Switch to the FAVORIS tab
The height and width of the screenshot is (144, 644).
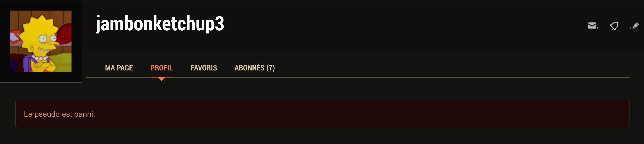pyautogui.click(x=204, y=68)
